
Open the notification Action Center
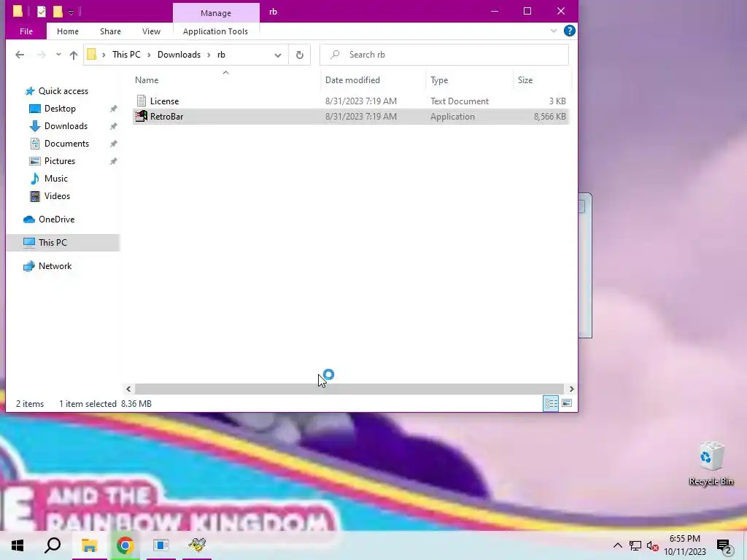(725, 546)
